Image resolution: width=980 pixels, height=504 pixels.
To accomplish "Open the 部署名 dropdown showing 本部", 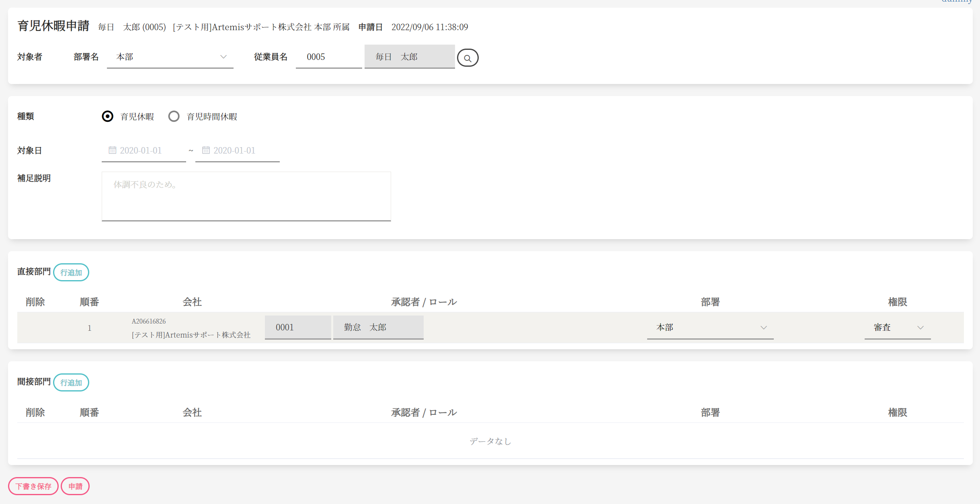I will (170, 57).
